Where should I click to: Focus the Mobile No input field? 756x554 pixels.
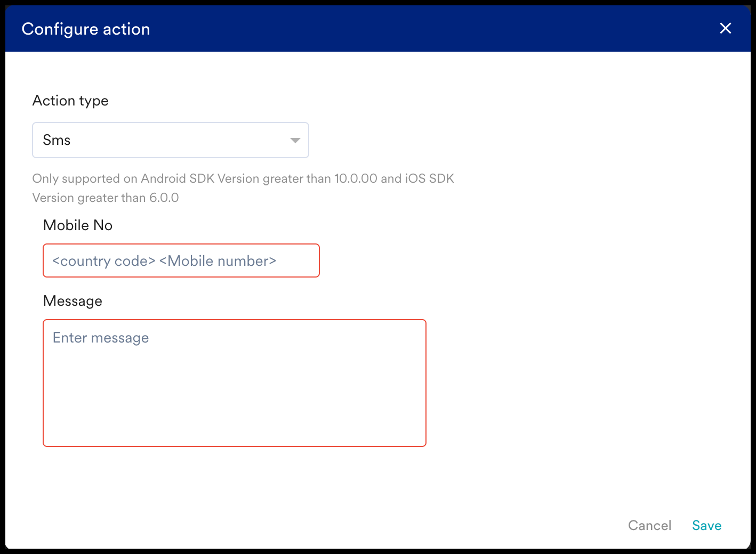[181, 261]
